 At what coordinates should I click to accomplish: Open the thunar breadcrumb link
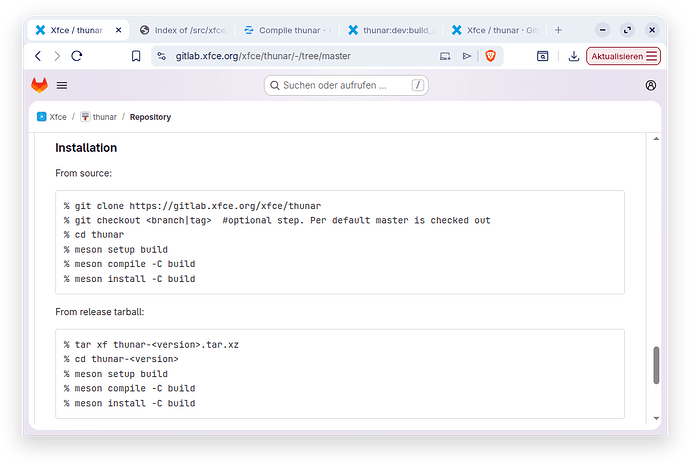coord(105,117)
